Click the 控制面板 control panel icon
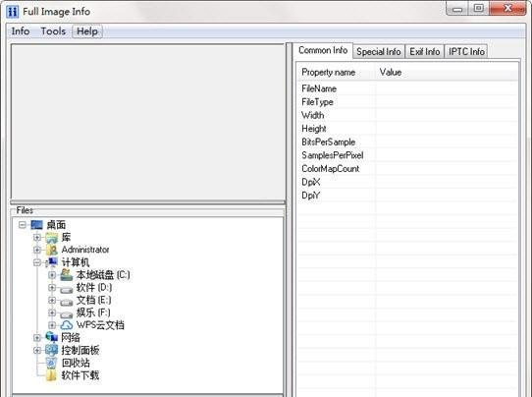Image resolution: width=532 pixels, height=397 pixels. tap(52, 350)
